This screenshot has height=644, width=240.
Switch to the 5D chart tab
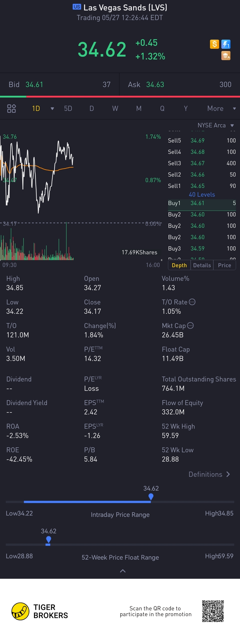coord(68,108)
